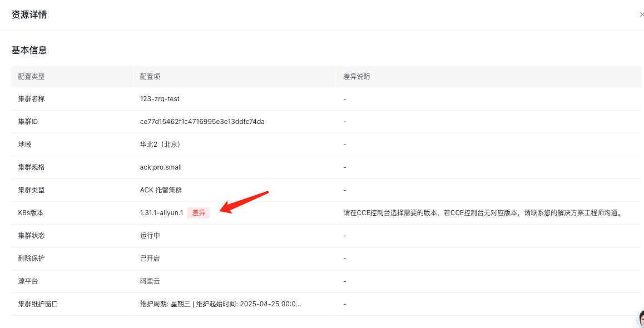644x328 pixels.
Task: Select the cluster name 123-zrq-test
Action: coord(160,99)
